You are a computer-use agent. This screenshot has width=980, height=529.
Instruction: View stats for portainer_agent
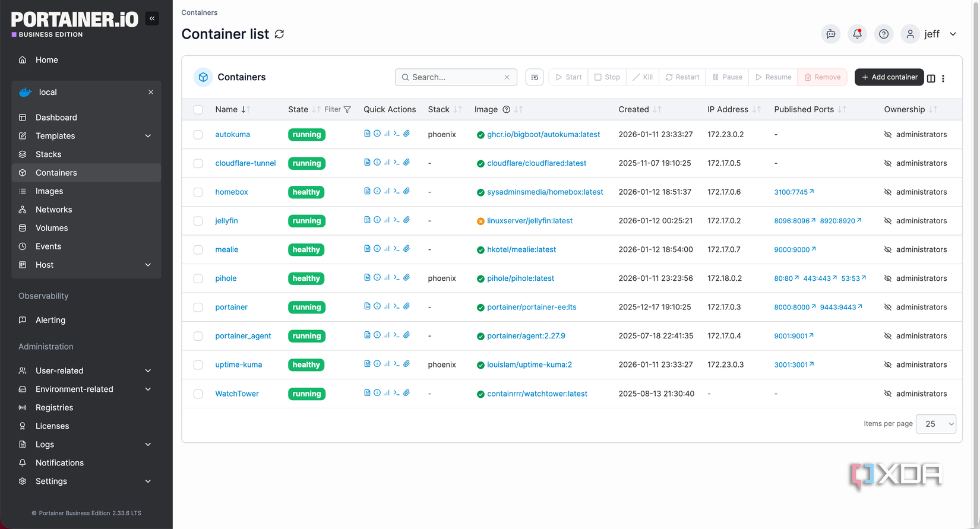click(x=387, y=335)
